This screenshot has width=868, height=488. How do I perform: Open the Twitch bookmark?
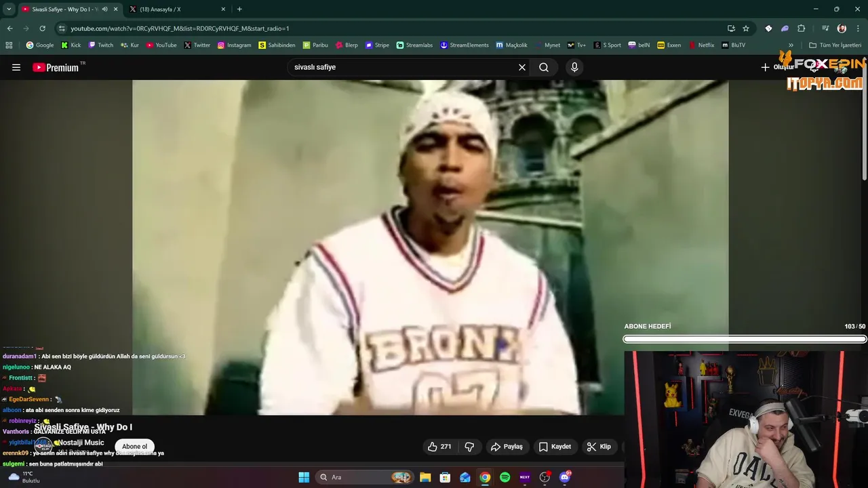pyautogui.click(x=101, y=45)
